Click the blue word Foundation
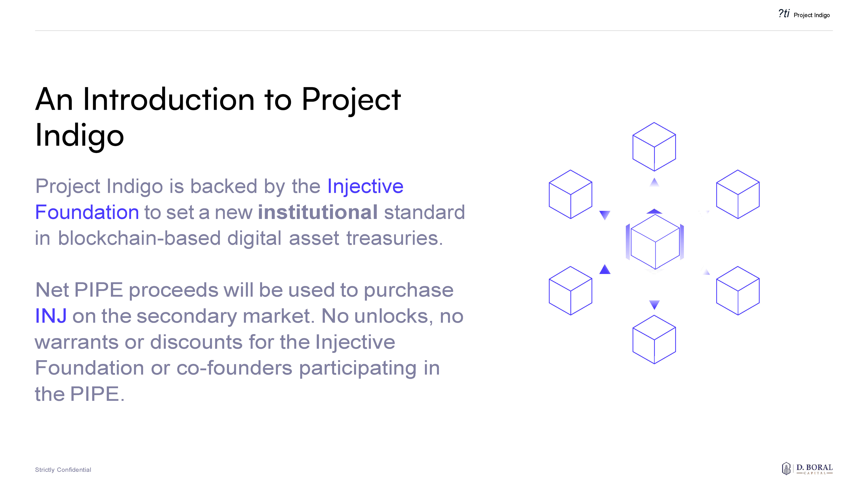 [x=87, y=212]
